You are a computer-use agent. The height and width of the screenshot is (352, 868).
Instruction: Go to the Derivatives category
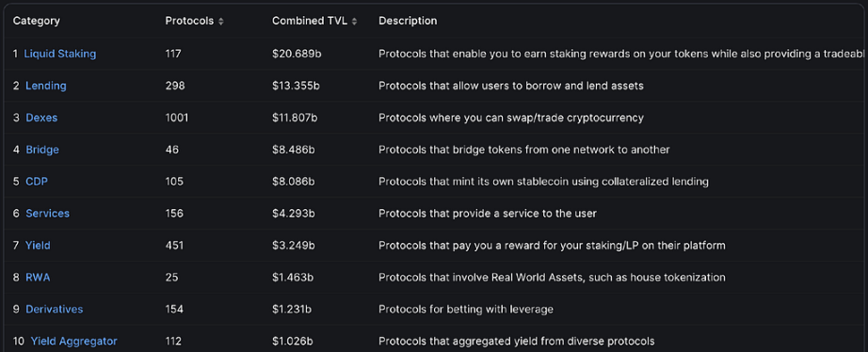[x=55, y=309]
